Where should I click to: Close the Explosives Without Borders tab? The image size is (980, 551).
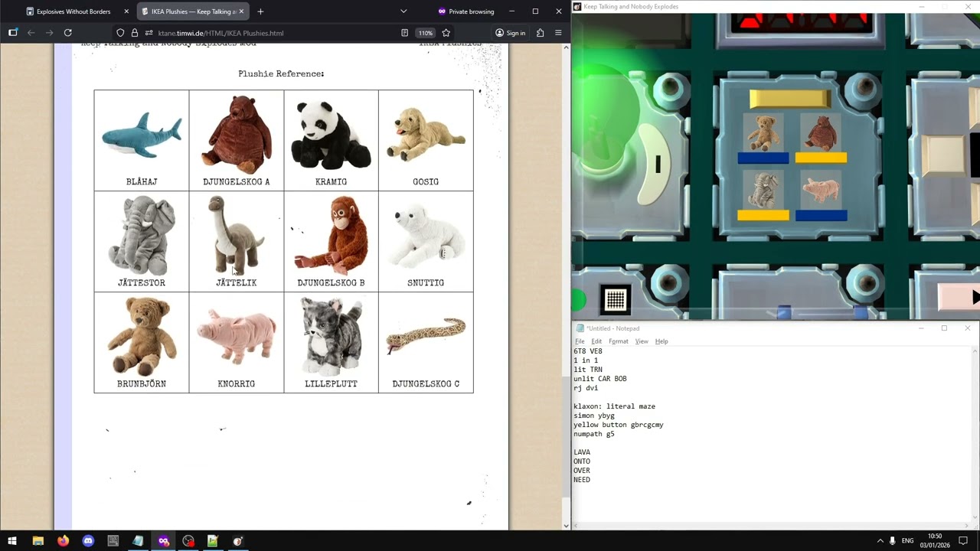(x=126, y=11)
